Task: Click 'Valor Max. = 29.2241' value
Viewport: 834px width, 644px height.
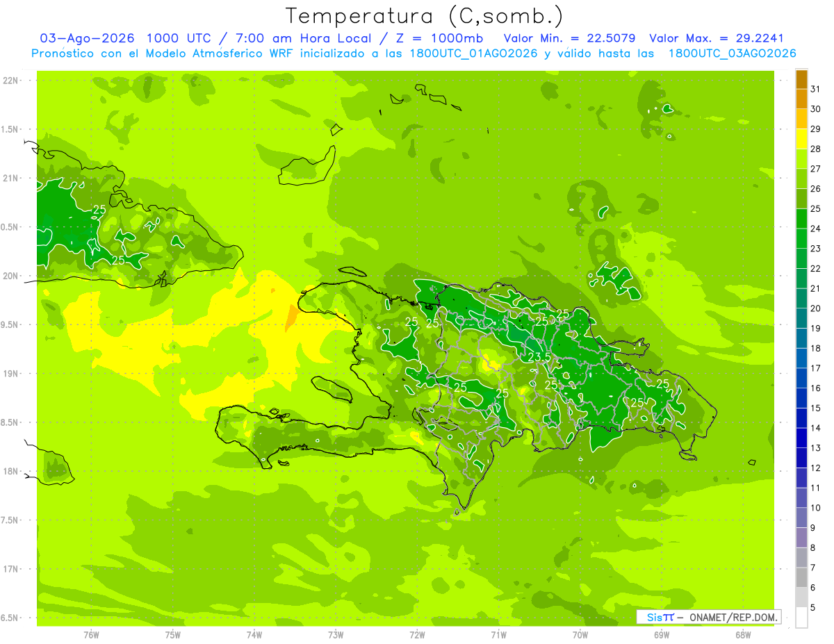Action: coord(716,38)
